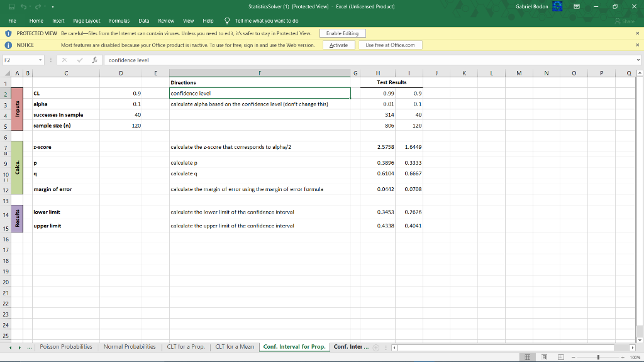The image size is (644, 362).
Task: Click the Select All corner triangle
Action: pyautogui.click(x=7, y=73)
